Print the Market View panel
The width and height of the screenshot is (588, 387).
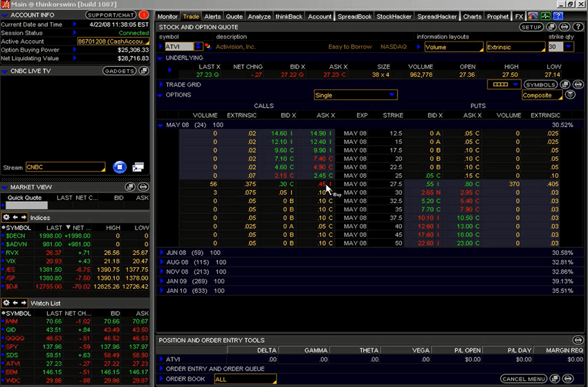click(x=143, y=187)
